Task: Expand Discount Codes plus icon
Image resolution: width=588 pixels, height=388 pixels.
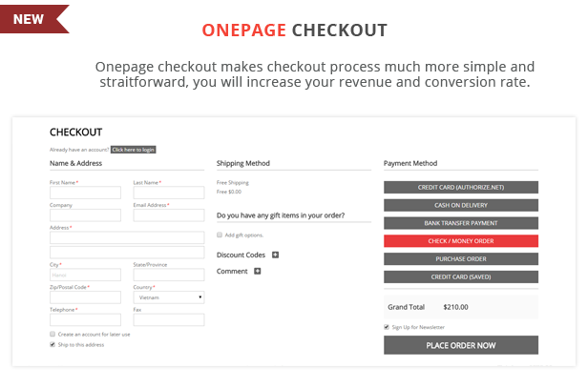Action: point(275,255)
